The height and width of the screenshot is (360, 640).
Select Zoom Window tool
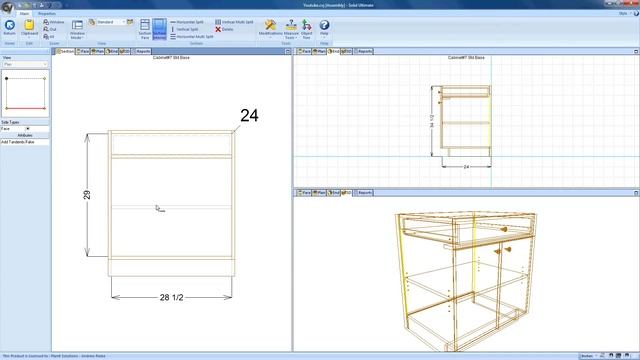[54, 22]
